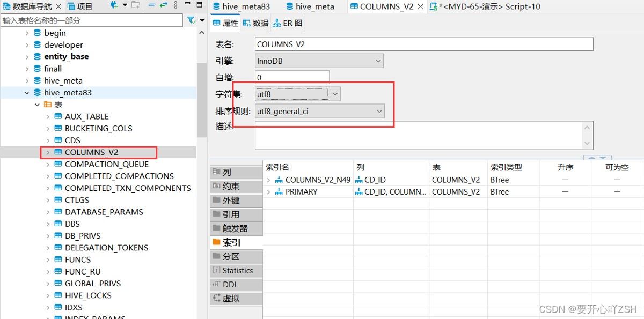Open the 触发器 triggers section
The image size is (644, 319).
click(x=237, y=228)
